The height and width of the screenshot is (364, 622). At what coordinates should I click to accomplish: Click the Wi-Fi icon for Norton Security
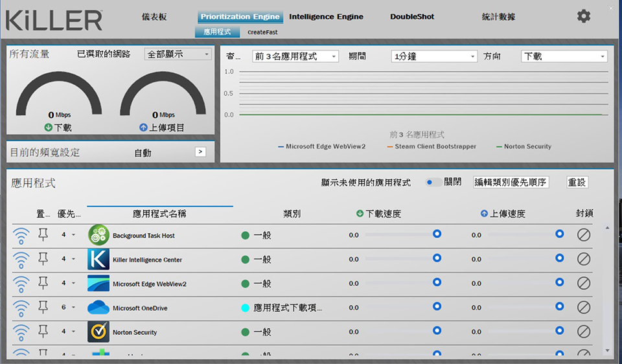(21, 332)
